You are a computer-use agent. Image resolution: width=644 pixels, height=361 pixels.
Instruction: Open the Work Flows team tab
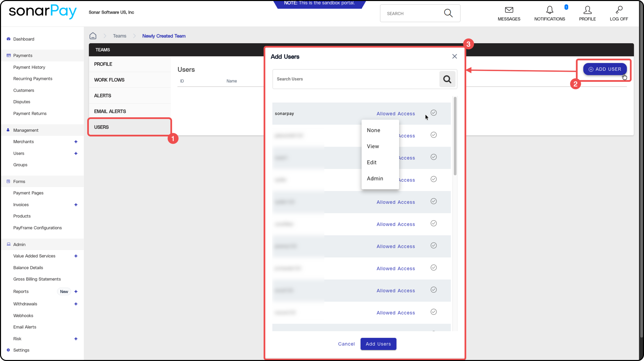[x=130, y=80]
